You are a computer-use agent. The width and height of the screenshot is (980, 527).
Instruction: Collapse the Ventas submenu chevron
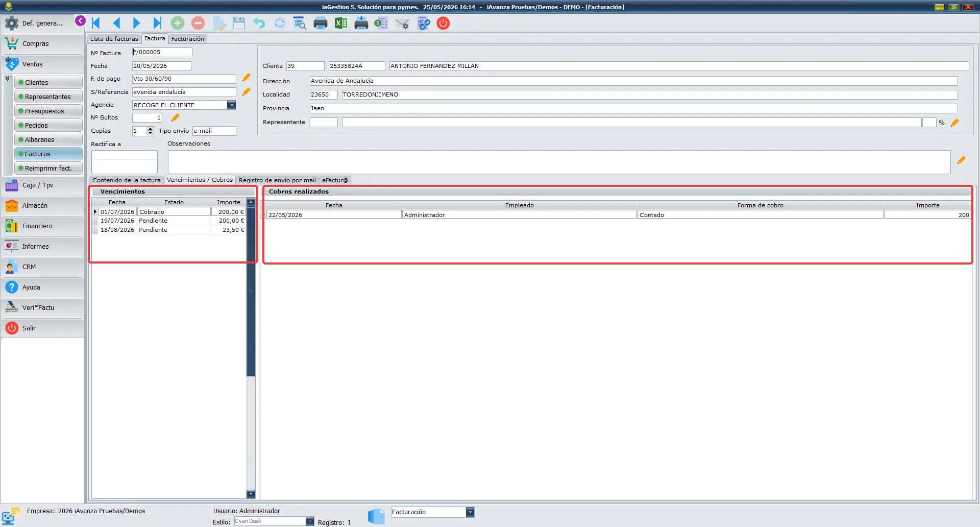click(8, 78)
